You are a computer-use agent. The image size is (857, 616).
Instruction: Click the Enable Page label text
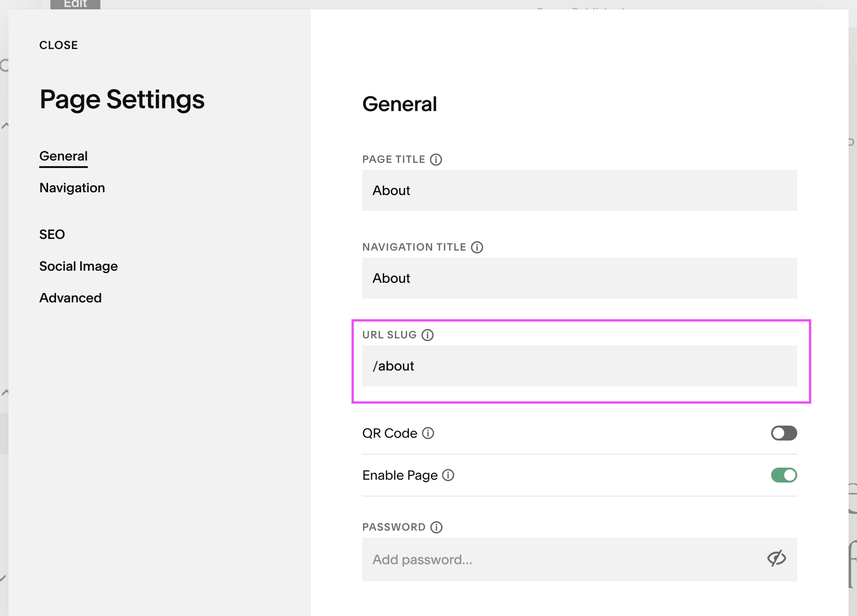(x=400, y=475)
